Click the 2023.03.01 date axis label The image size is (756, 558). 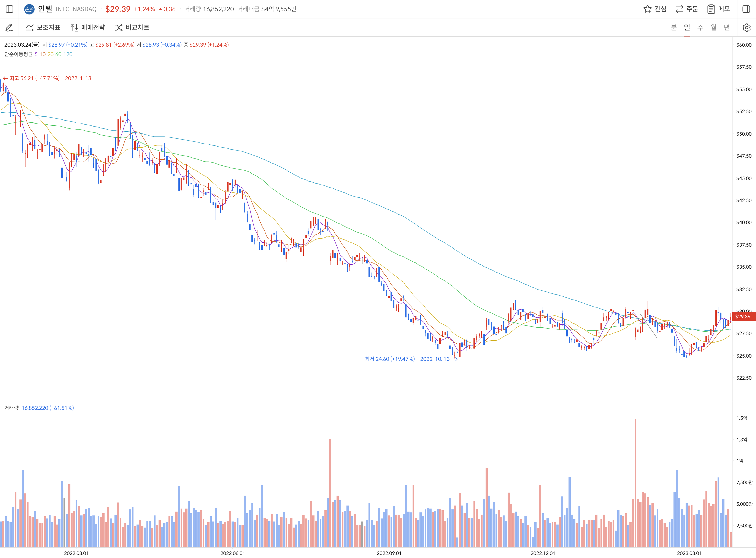[x=689, y=553]
